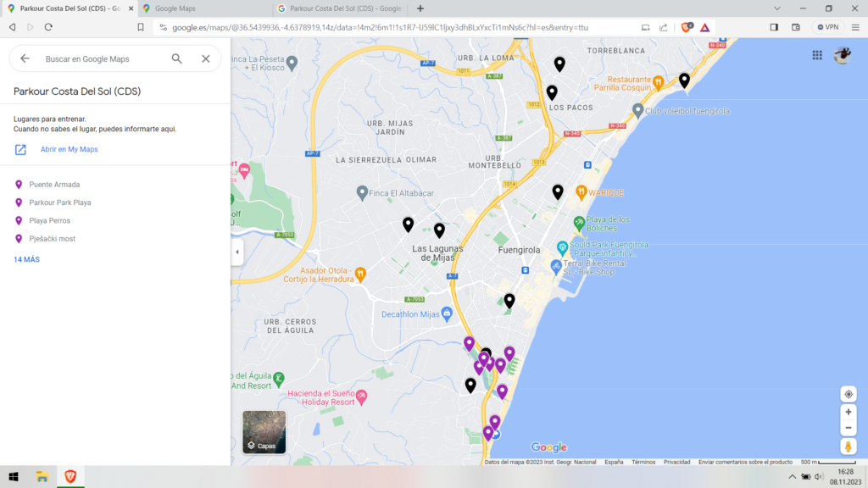Expand the list with 14 MÁS

click(26, 259)
